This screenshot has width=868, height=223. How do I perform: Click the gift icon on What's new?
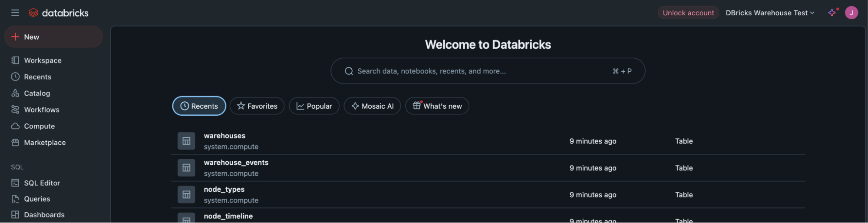(x=416, y=105)
